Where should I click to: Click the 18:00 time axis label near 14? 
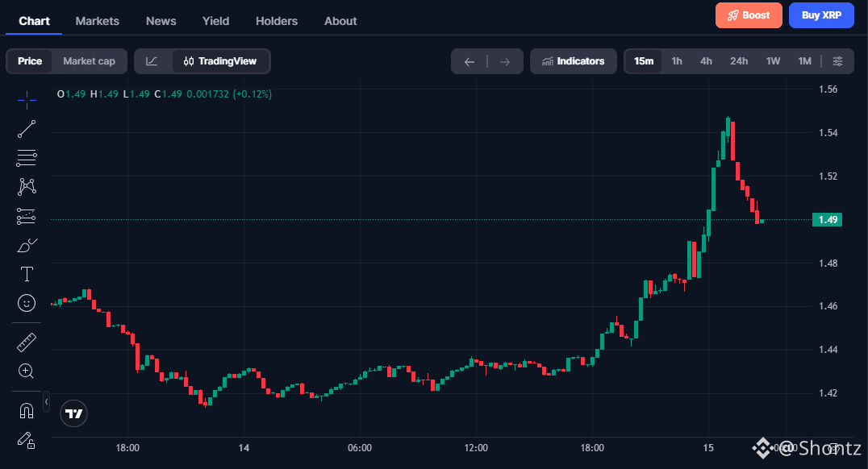pyautogui.click(x=127, y=448)
